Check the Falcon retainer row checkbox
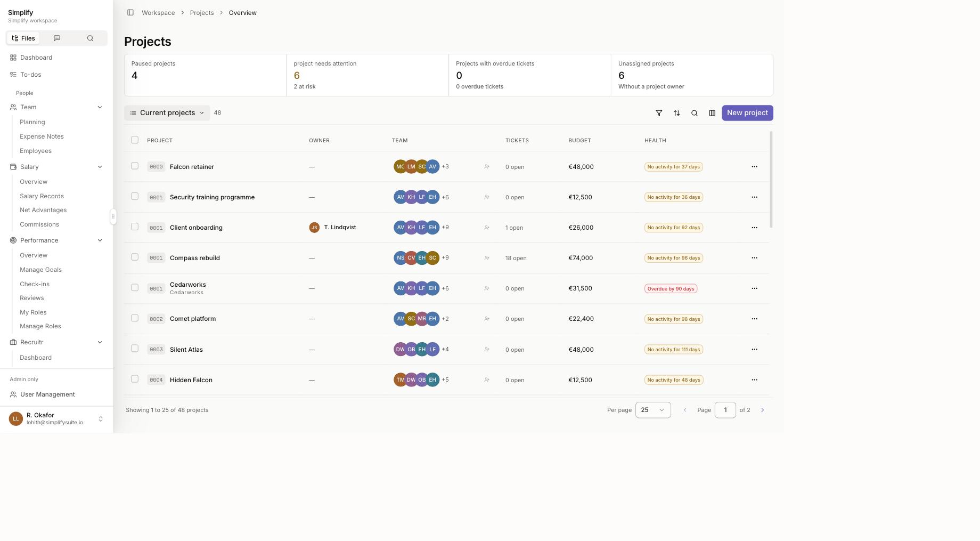The width and height of the screenshot is (980, 541). tap(135, 166)
